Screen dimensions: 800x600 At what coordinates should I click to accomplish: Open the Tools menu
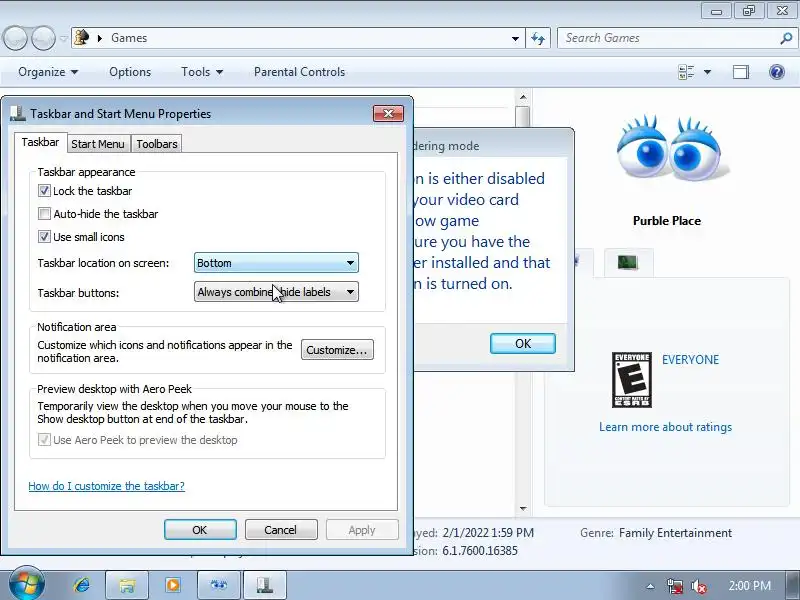point(202,72)
